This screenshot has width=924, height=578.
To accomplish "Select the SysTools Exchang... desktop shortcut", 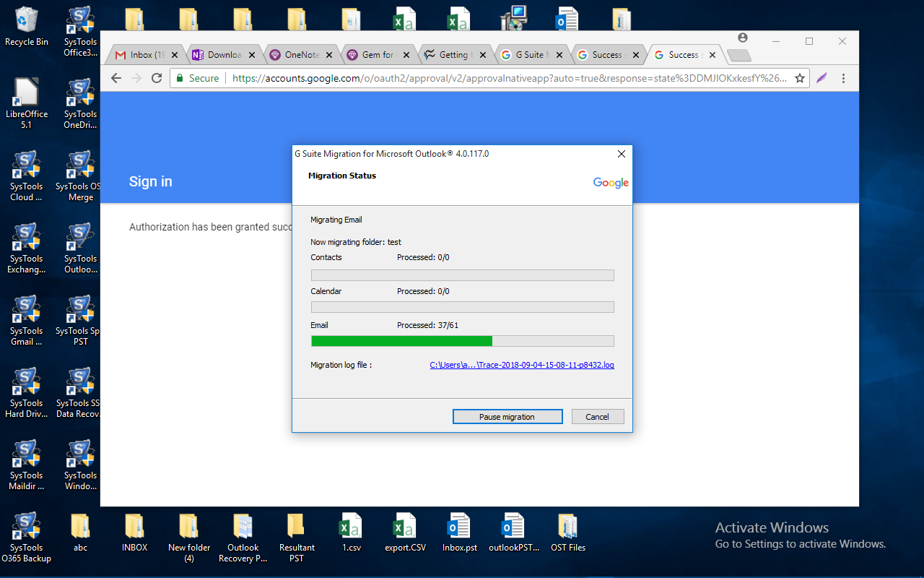I will point(27,248).
